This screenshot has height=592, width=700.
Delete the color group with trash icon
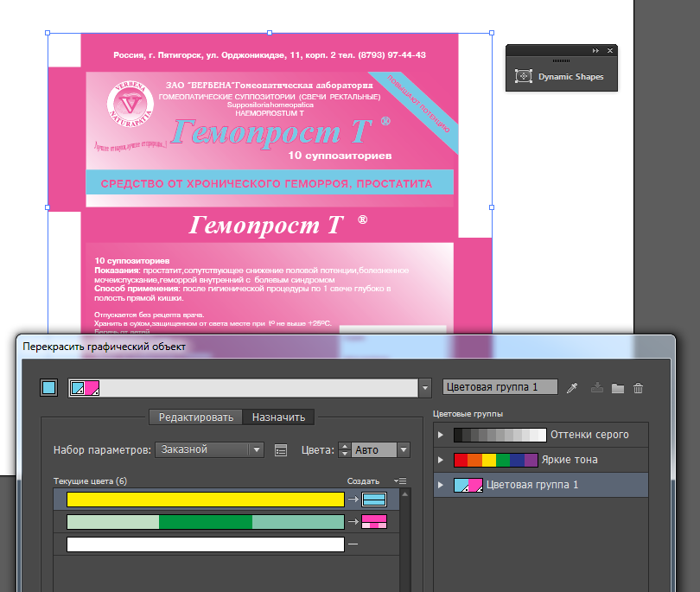tap(639, 388)
